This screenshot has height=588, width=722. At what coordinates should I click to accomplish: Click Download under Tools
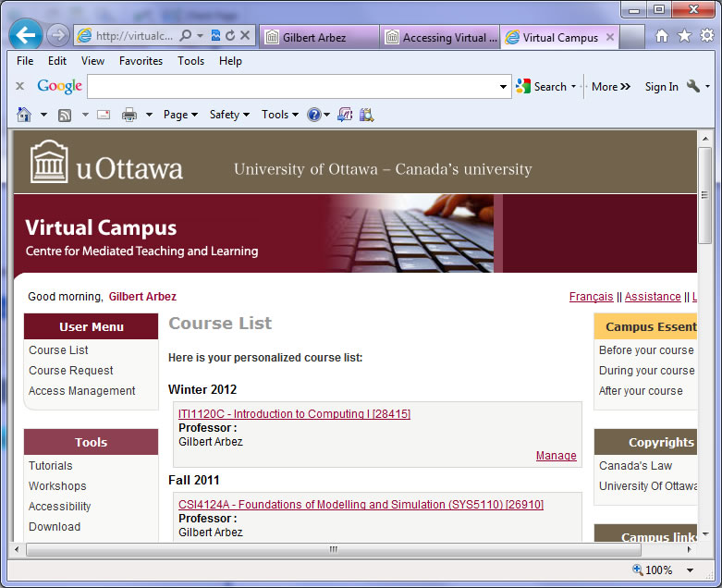click(x=55, y=526)
